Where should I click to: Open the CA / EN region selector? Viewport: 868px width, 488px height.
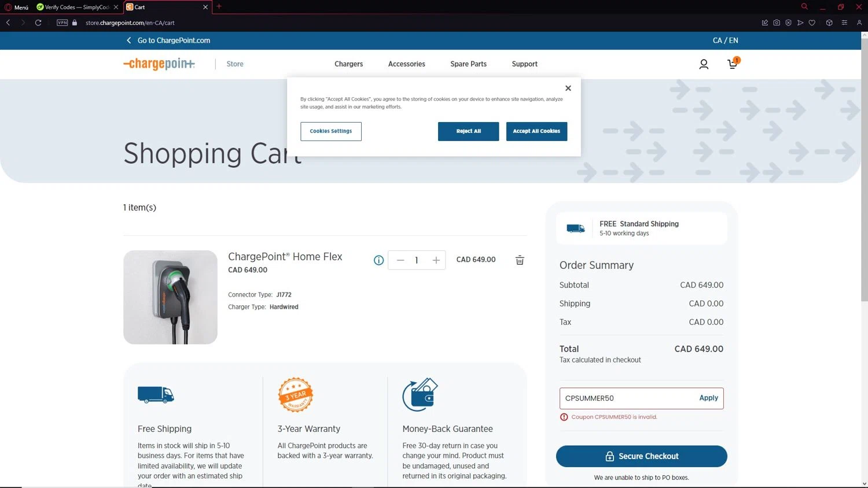tap(725, 40)
